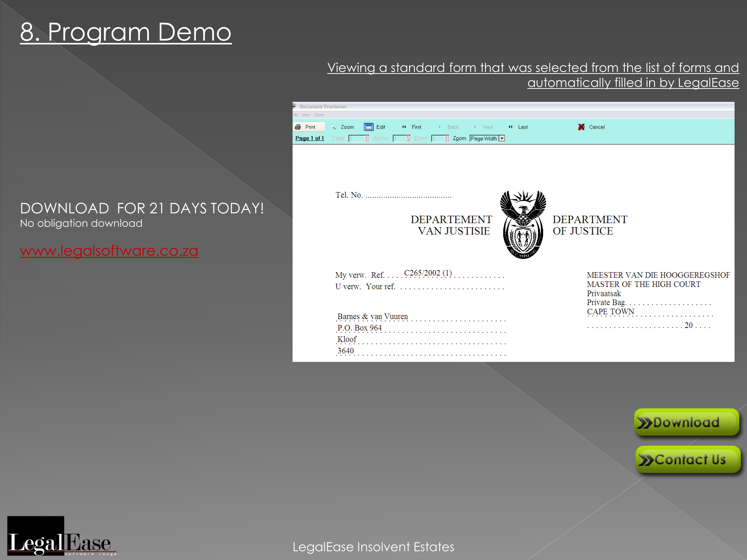The image size is (747, 560).
Task: Click DEPARTEMENT VAN JUSTISIE heading
Action: pyautogui.click(x=451, y=225)
